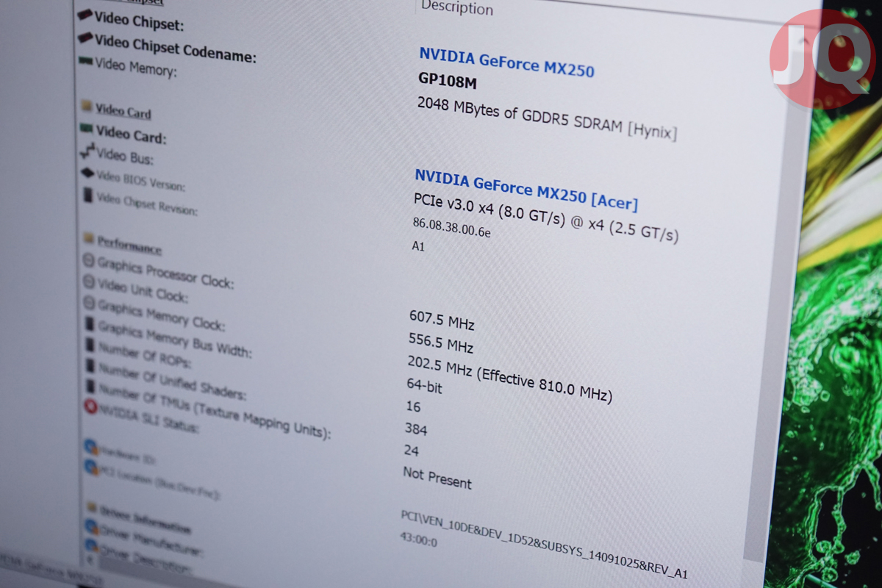The image size is (882, 588).
Task: Click the clock icon beside Graphics Processor Clock
Action: point(89,260)
